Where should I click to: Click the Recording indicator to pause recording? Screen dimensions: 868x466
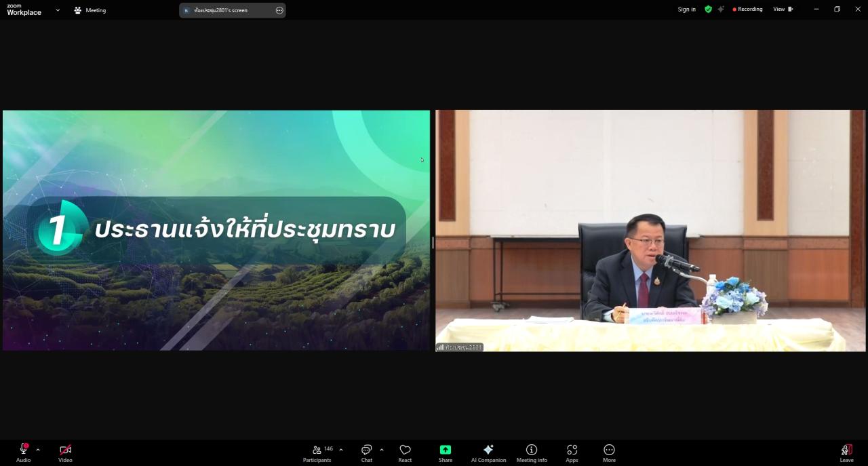[748, 9]
